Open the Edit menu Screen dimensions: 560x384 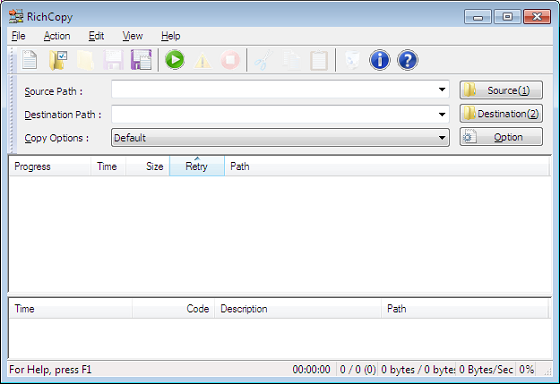point(96,36)
